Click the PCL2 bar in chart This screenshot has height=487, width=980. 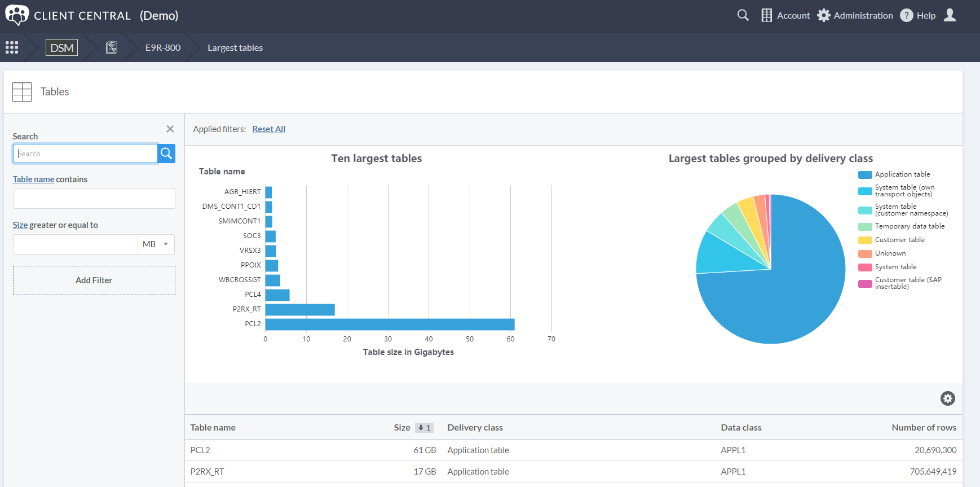(x=389, y=324)
